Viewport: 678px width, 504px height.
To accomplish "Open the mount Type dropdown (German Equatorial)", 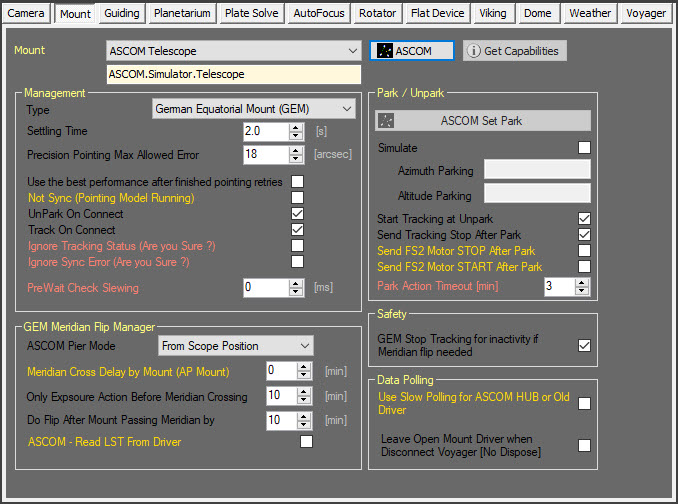I will 254,109.
